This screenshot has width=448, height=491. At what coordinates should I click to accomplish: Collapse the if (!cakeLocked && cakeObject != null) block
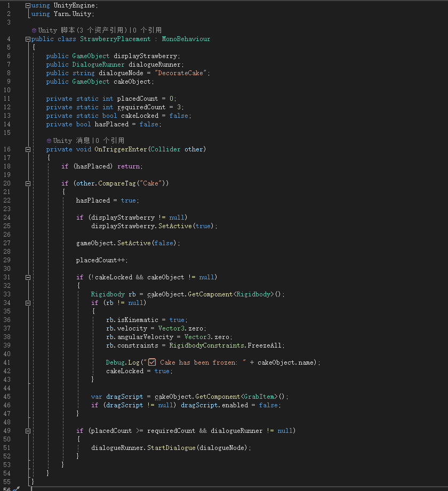(x=28, y=277)
